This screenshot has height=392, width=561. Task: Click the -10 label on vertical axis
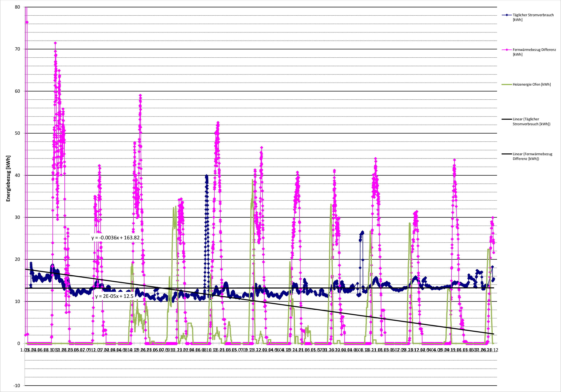(17, 386)
